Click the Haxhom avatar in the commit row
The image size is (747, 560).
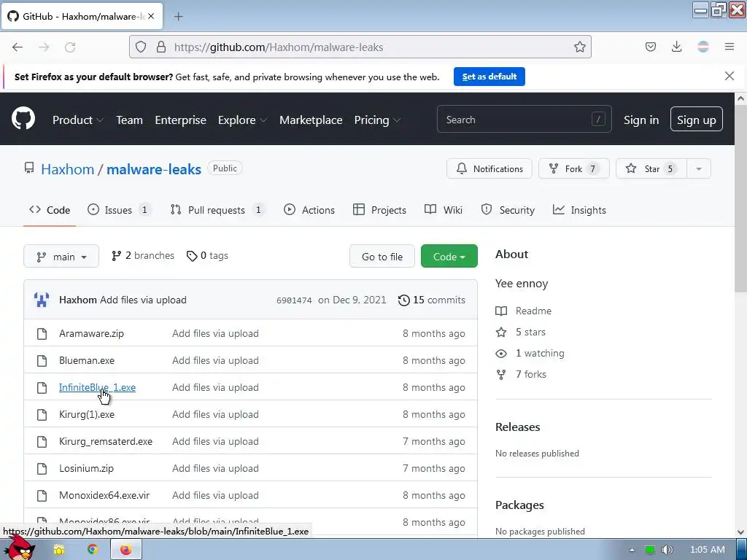(42, 300)
